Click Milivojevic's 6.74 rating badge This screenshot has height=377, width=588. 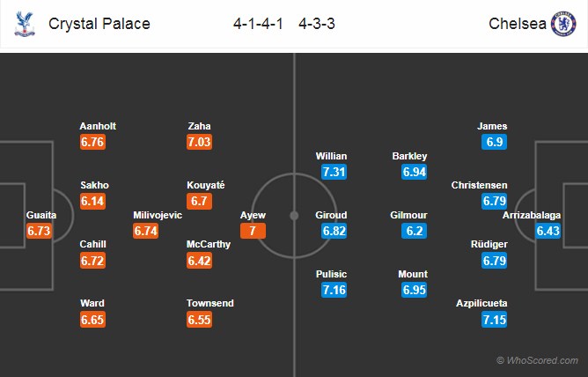[146, 231]
